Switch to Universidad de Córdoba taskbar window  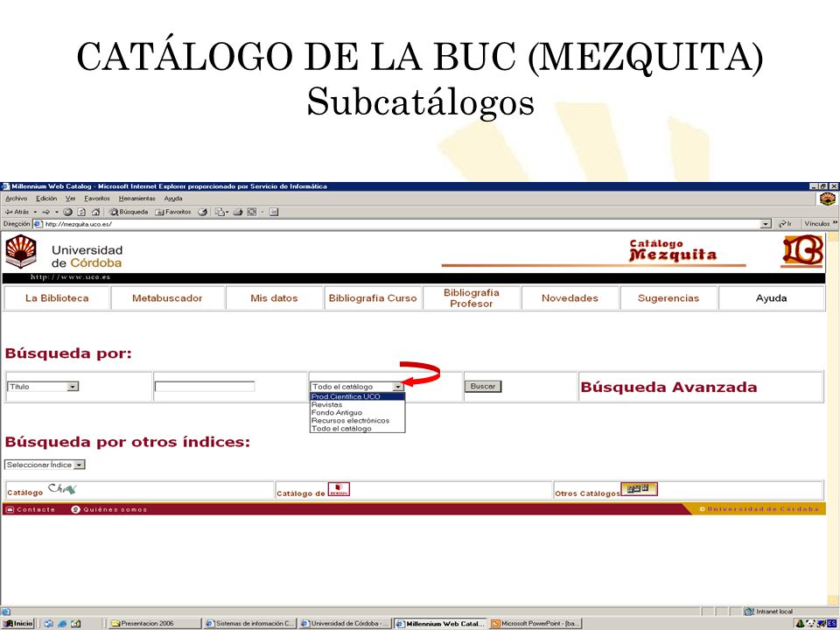[x=345, y=624]
